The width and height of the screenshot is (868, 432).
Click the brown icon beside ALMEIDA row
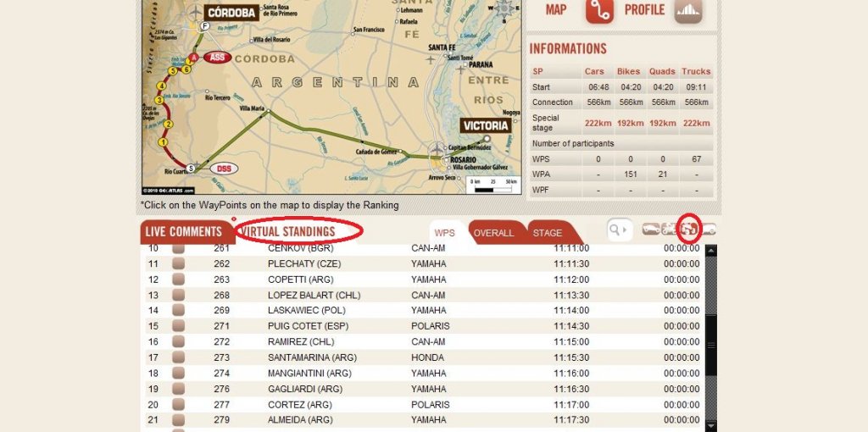178,420
